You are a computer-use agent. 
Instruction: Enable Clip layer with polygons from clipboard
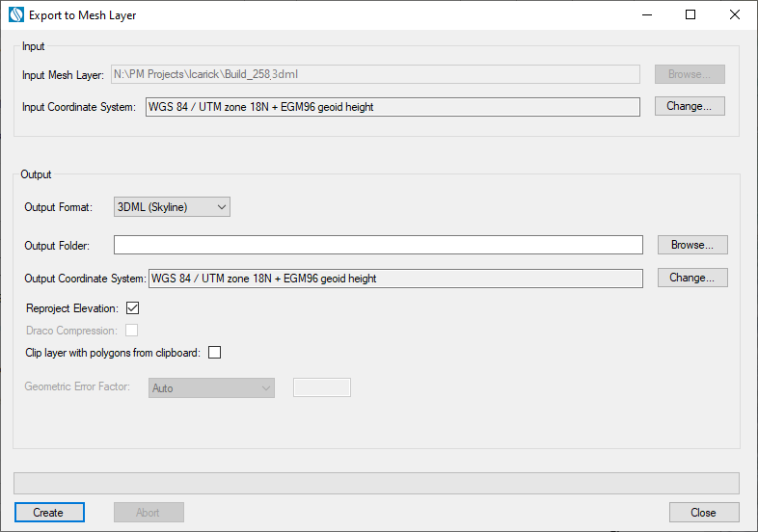(214, 353)
